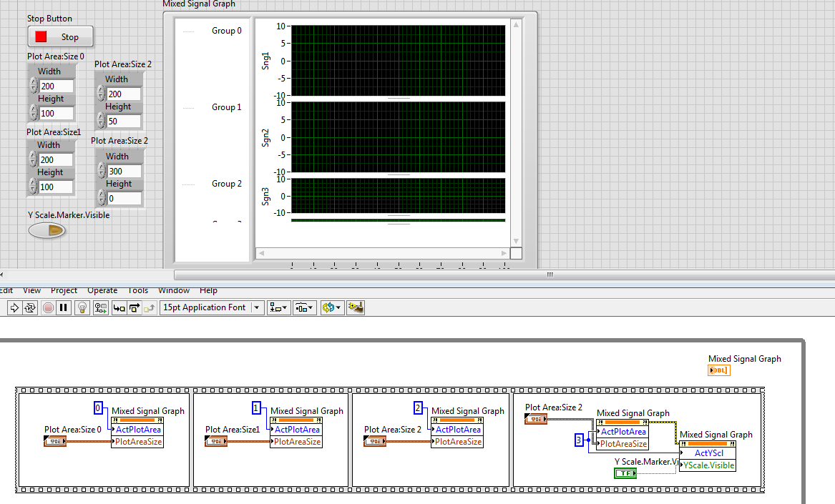Image resolution: width=835 pixels, height=504 pixels.
Task: Click the Run arrow in the toolbar
Action: click(14, 307)
